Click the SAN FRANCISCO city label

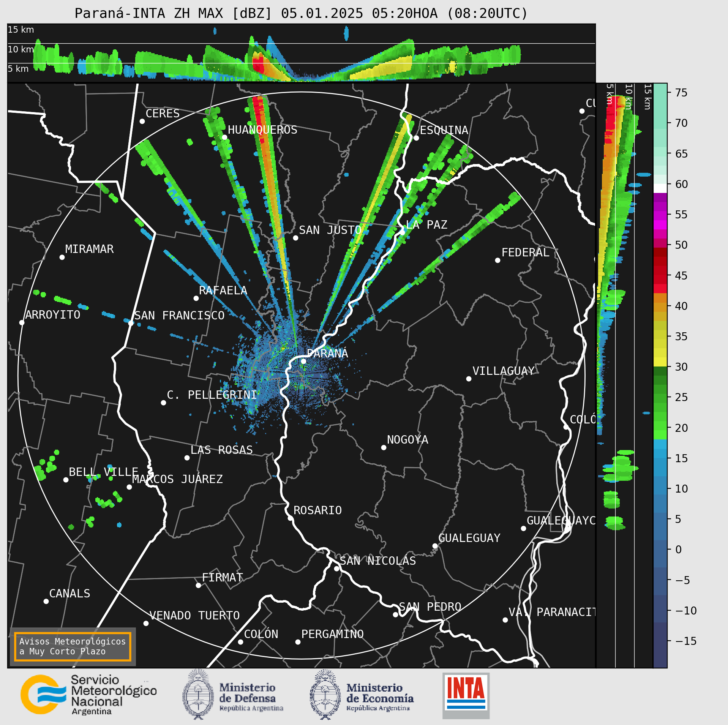tap(179, 315)
